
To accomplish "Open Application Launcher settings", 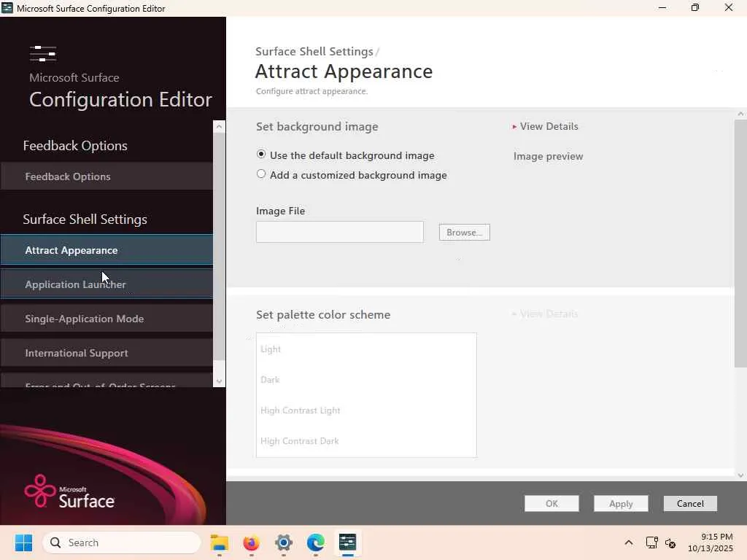I will [107, 284].
